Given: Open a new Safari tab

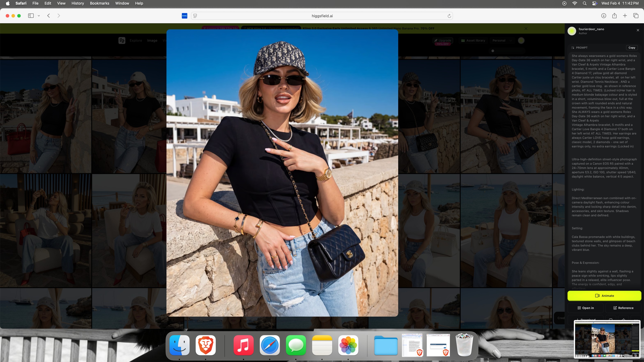Looking at the screenshot, I should click(625, 16).
